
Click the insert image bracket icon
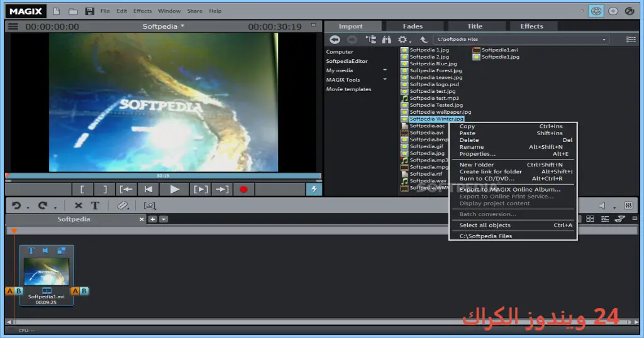[x=150, y=205]
